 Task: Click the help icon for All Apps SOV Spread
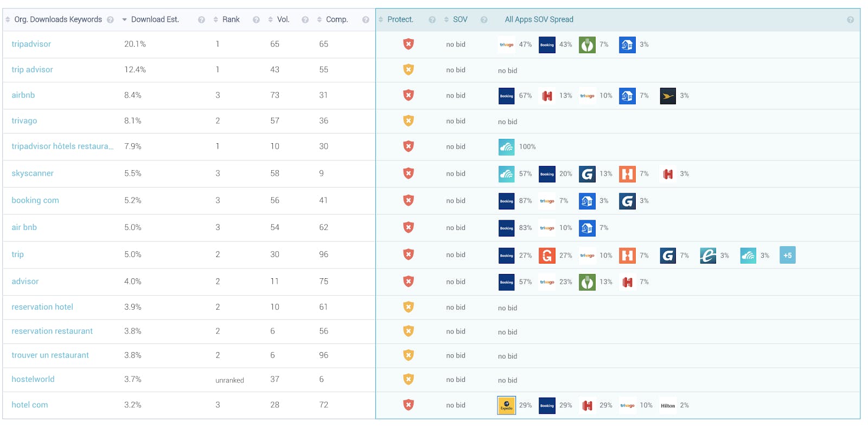click(x=850, y=20)
